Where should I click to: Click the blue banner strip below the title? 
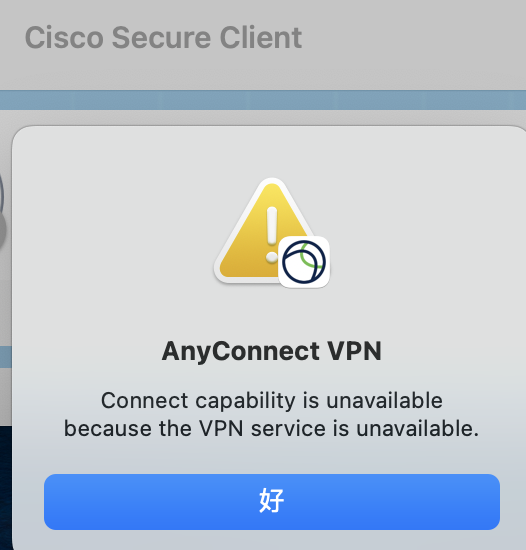tap(263, 100)
